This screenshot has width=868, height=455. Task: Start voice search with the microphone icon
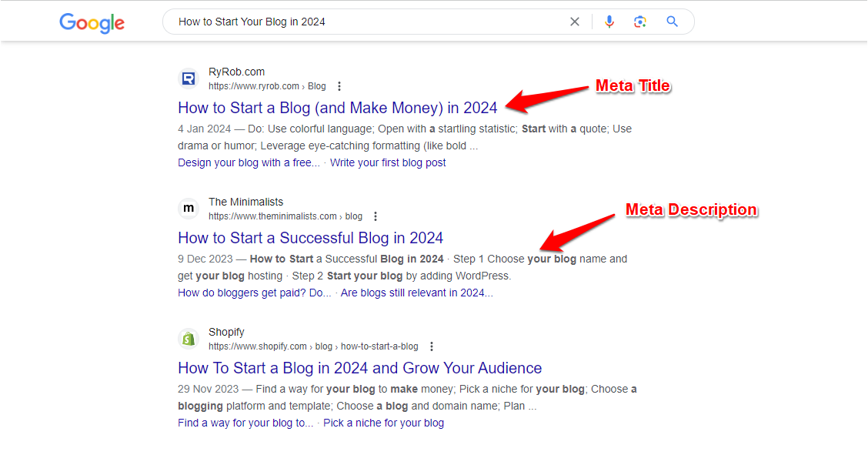(609, 22)
